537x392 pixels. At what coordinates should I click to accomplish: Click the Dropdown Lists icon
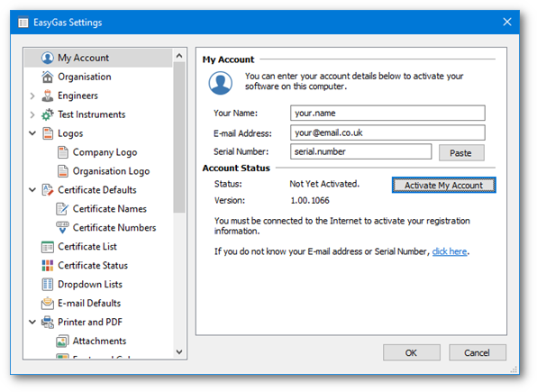pos(48,285)
